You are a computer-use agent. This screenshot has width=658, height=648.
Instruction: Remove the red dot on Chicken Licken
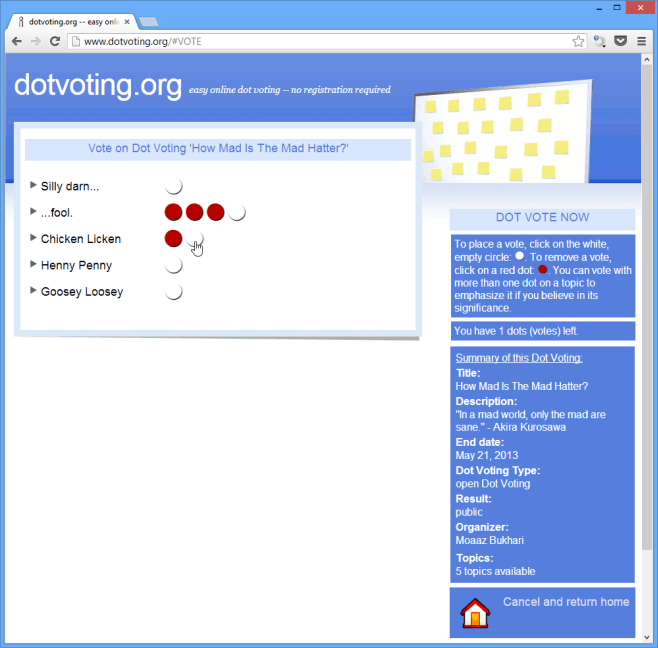coord(173,238)
